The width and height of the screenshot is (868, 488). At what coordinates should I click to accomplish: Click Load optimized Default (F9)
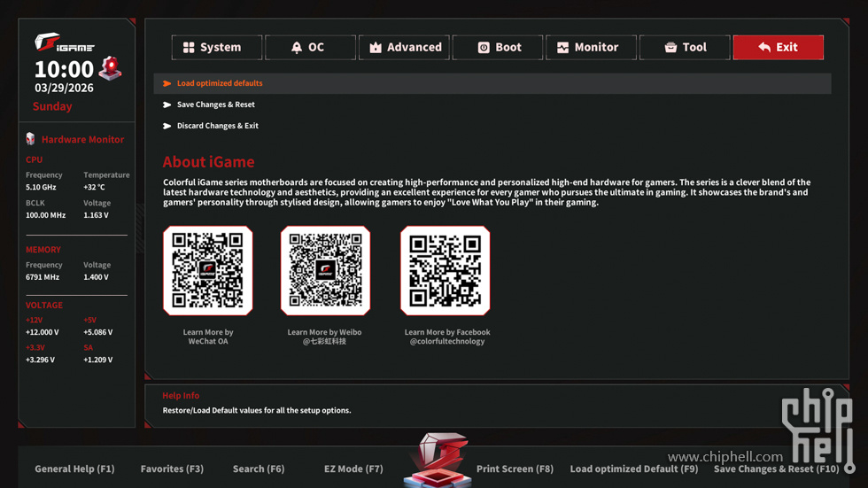(x=634, y=469)
